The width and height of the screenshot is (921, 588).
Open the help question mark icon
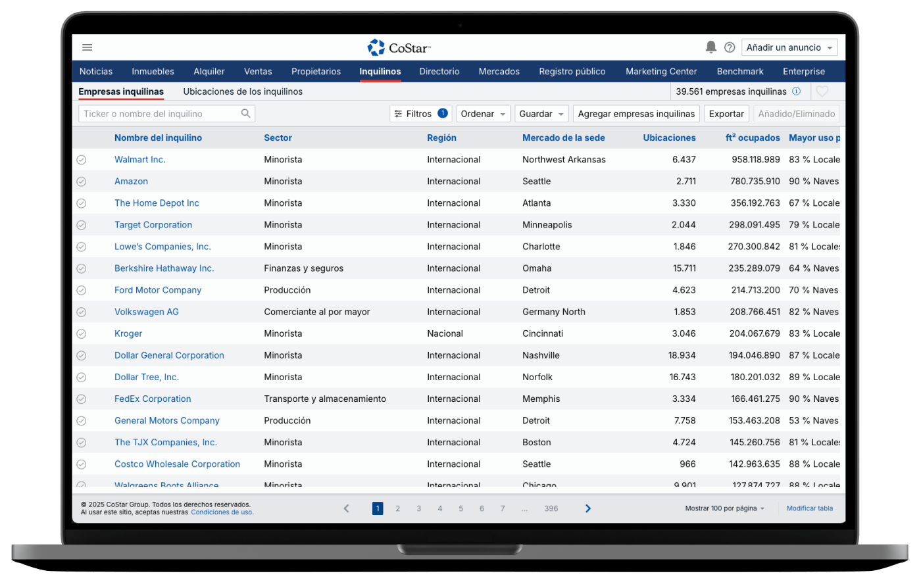[730, 47]
